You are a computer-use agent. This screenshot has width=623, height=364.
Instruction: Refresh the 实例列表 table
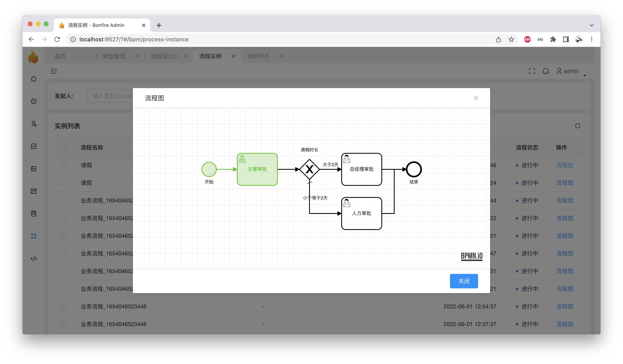coord(577,126)
